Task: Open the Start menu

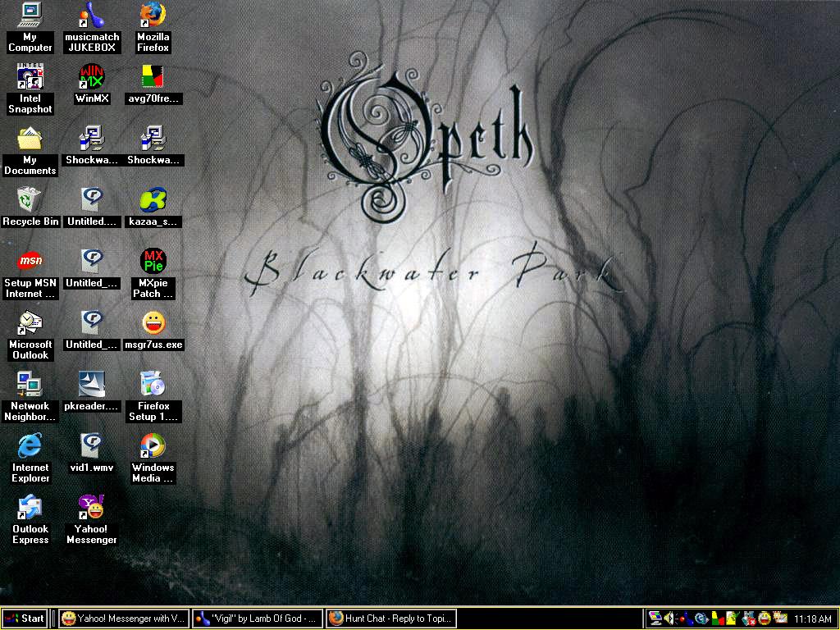Action: [25, 619]
